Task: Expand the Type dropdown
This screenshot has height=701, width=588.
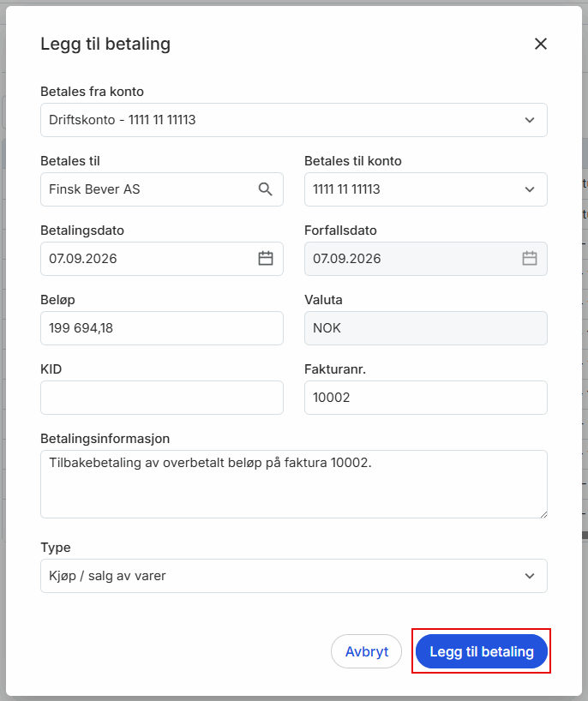Action: [x=294, y=576]
